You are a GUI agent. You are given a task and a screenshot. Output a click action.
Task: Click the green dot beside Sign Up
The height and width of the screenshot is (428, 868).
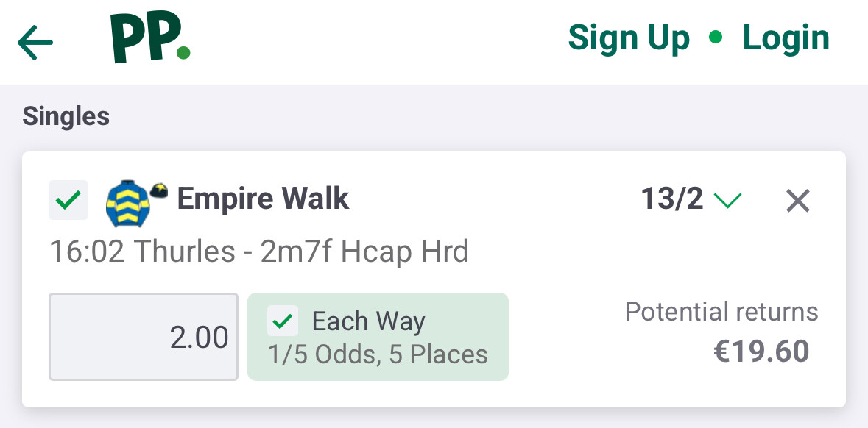point(716,38)
